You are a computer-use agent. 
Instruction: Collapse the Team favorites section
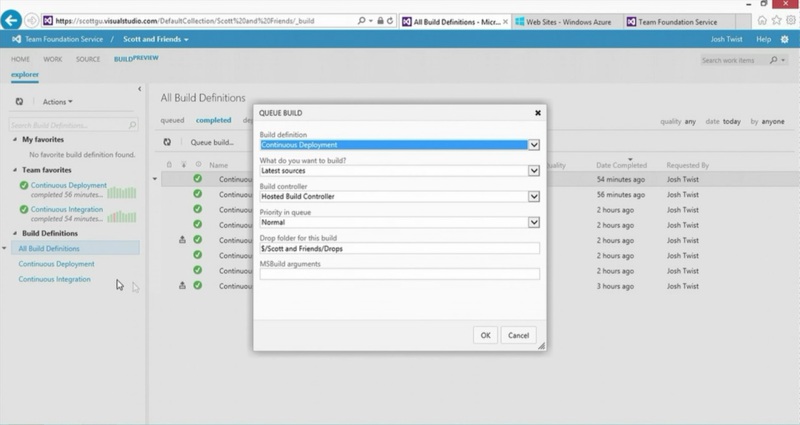pos(15,170)
